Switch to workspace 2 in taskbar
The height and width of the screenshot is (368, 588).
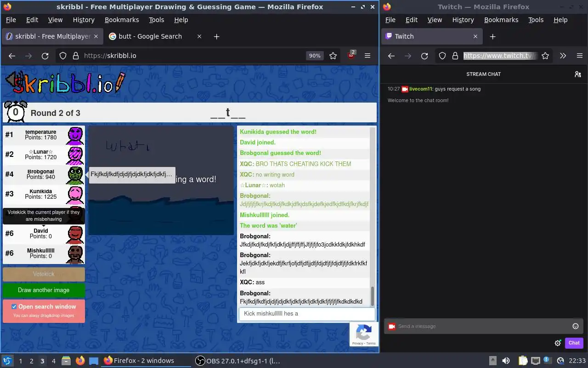click(31, 361)
